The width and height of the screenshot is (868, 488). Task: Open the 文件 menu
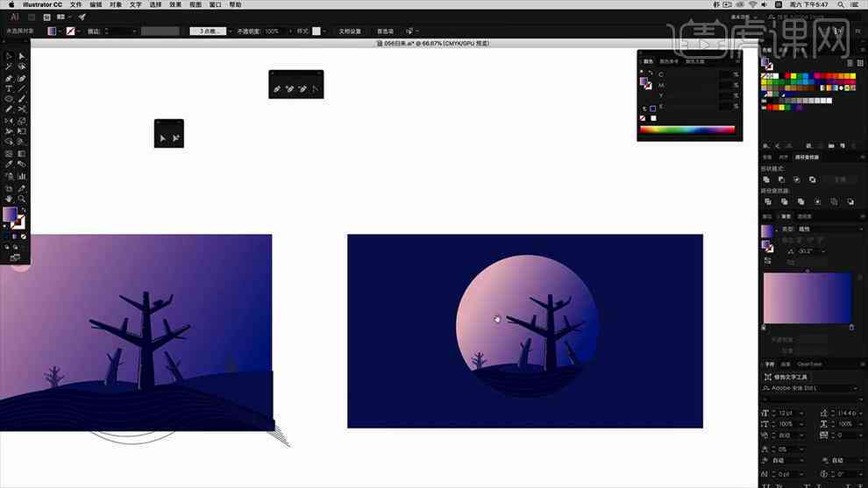click(75, 4)
